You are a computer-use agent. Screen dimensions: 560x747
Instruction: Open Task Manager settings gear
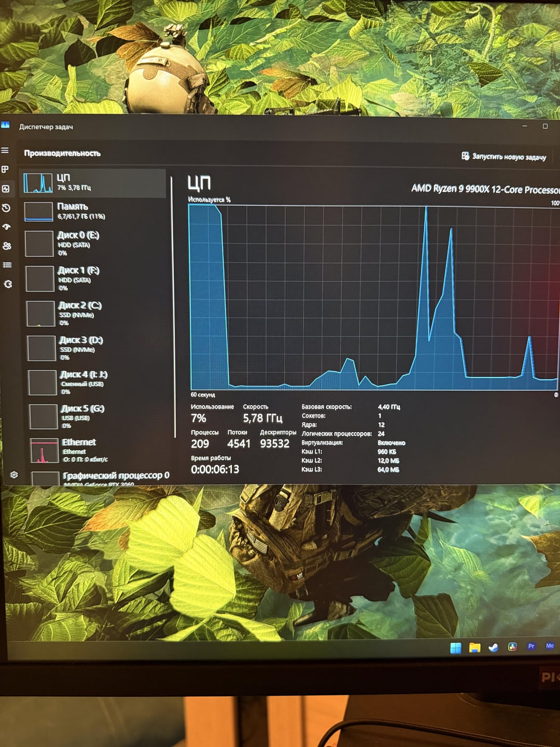click(x=14, y=475)
